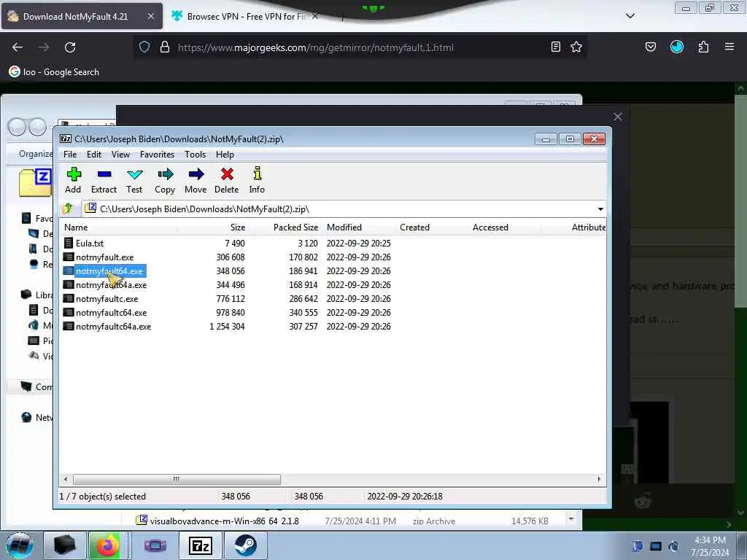Click the Move toolbar icon

[x=196, y=180]
